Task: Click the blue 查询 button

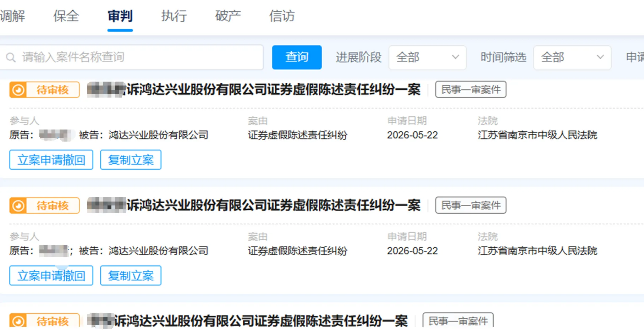Action: (x=297, y=57)
